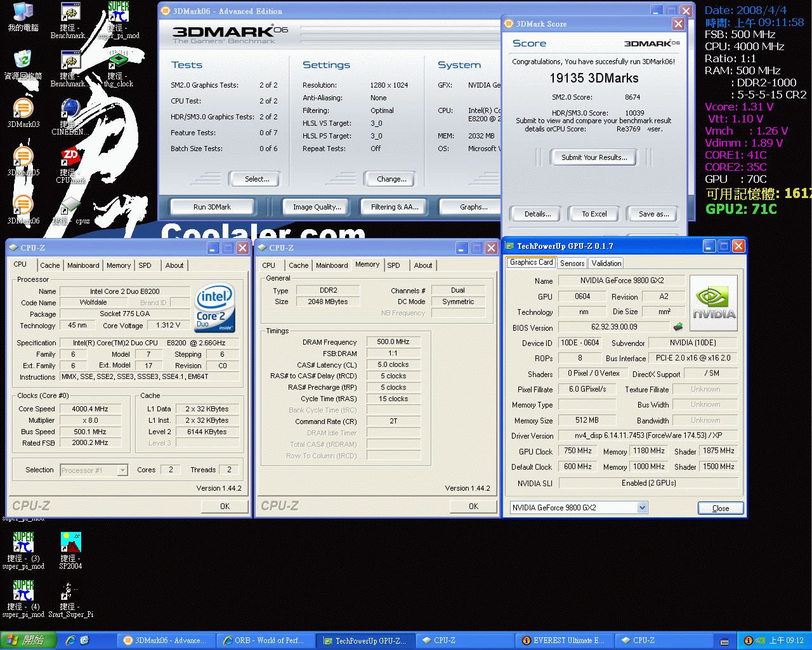Open the thg_clock desktop shortcut

click(118, 69)
